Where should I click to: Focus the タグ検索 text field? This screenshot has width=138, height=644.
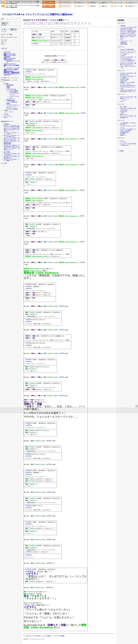coord(11,27)
